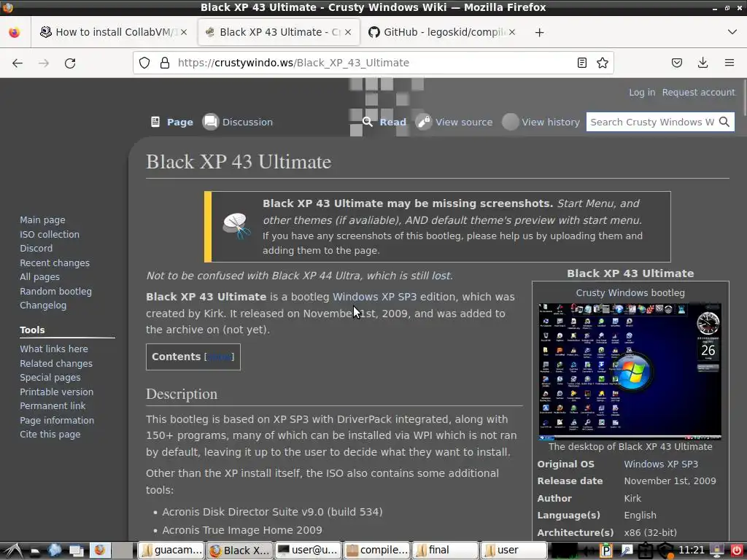Open a new tab with plus button
The height and width of the screenshot is (560, 747).
pos(539,32)
